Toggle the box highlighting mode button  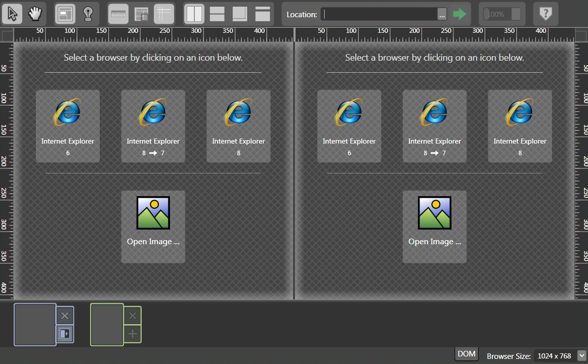coord(65,14)
